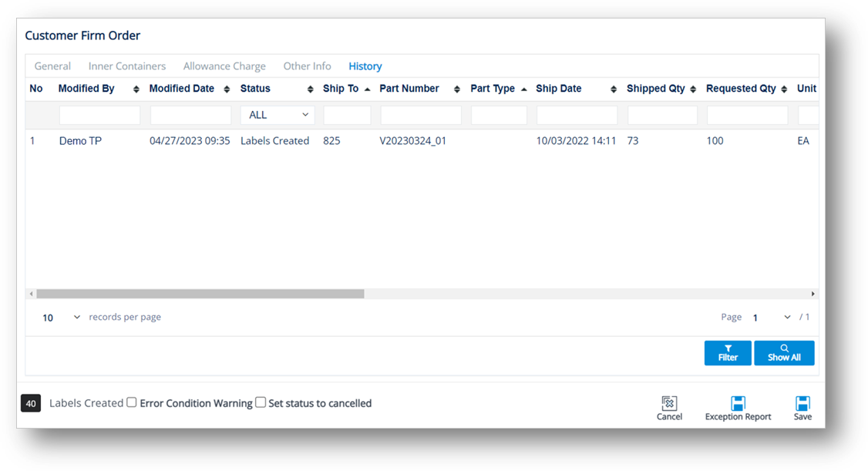Click the Ship To value 825
This screenshot has width=868, height=471.
tap(331, 140)
